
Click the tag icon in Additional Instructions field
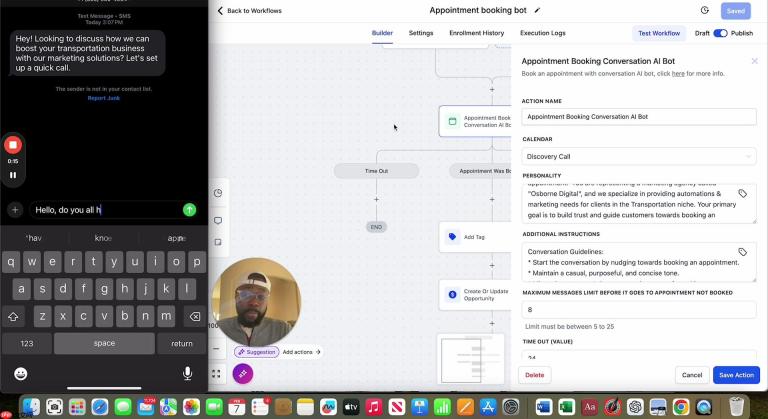(743, 252)
